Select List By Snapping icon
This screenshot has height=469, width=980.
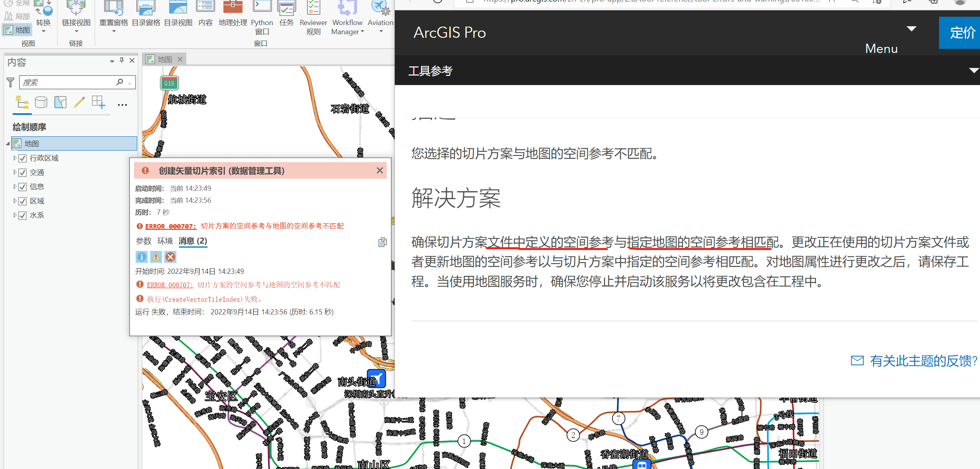pos(99,103)
